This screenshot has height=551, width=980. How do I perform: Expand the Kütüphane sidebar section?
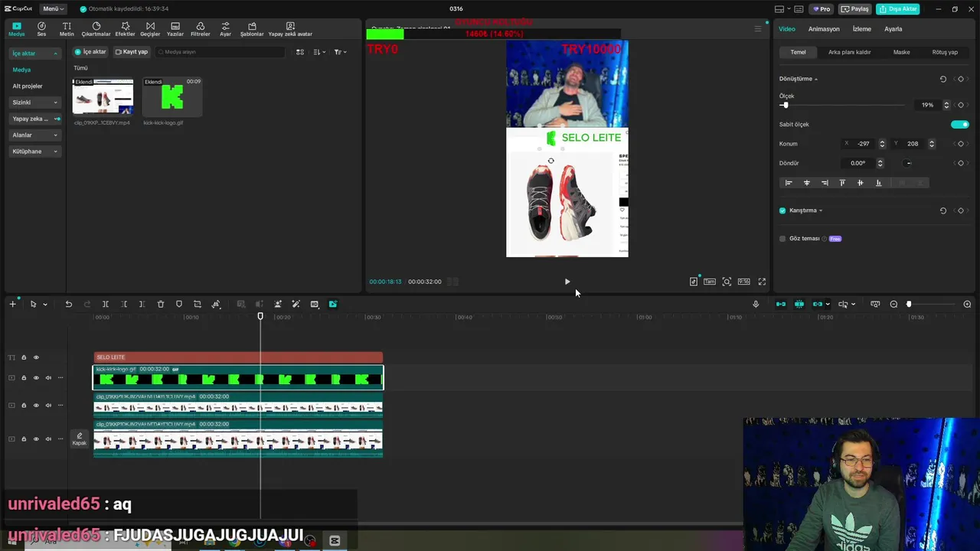(x=34, y=152)
